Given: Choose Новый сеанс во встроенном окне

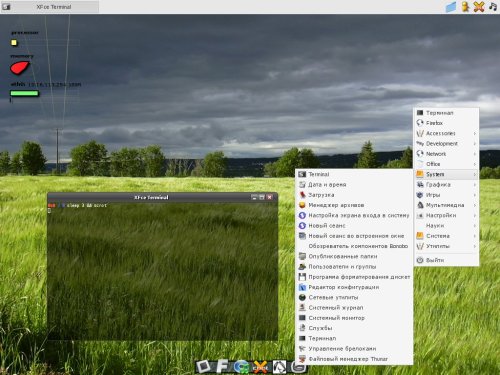Looking at the screenshot, I should [x=354, y=236].
